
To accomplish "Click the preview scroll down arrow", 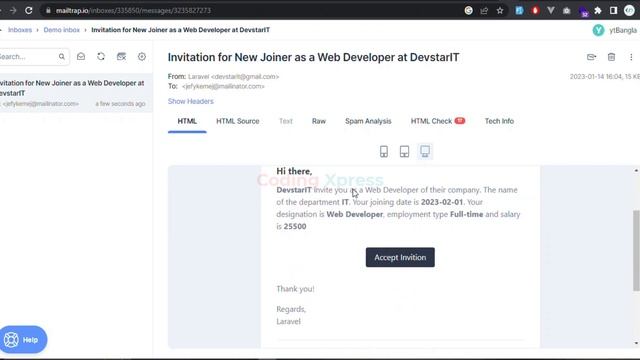I will 636,343.
